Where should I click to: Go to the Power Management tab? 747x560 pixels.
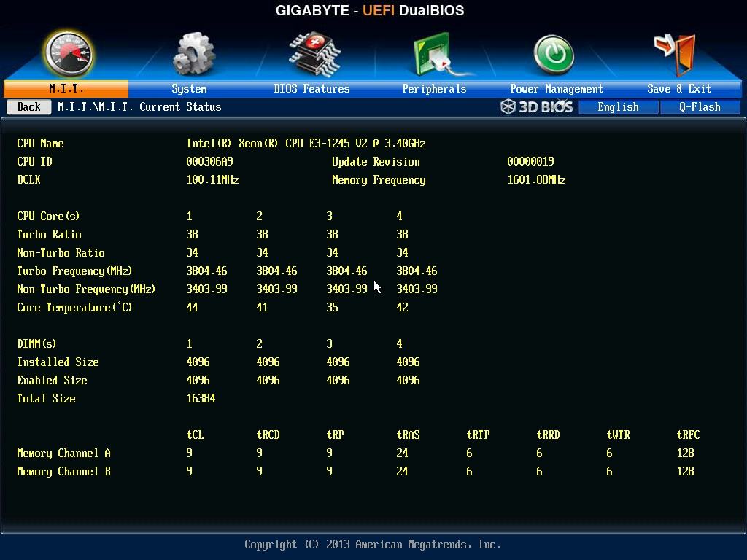[x=557, y=88]
